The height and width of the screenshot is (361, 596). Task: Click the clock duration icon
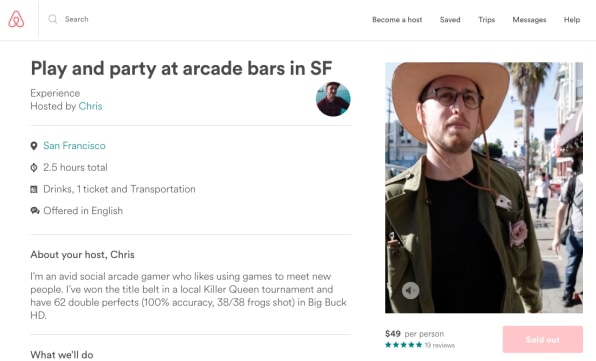[x=34, y=168]
